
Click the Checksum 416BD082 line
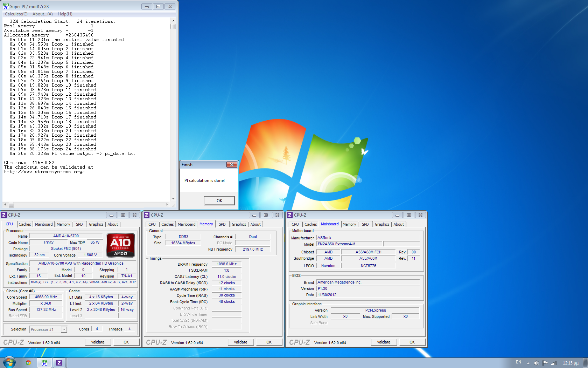click(29, 163)
